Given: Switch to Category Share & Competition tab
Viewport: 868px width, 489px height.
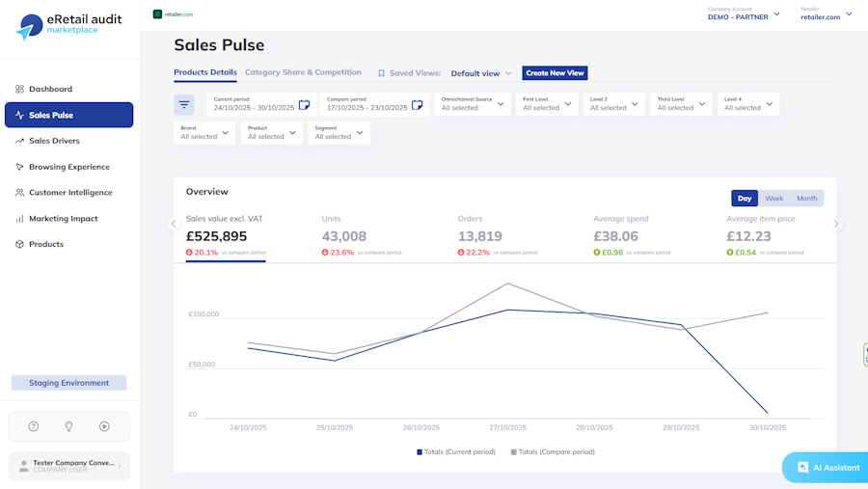Looking at the screenshot, I should [x=303, y=72].
